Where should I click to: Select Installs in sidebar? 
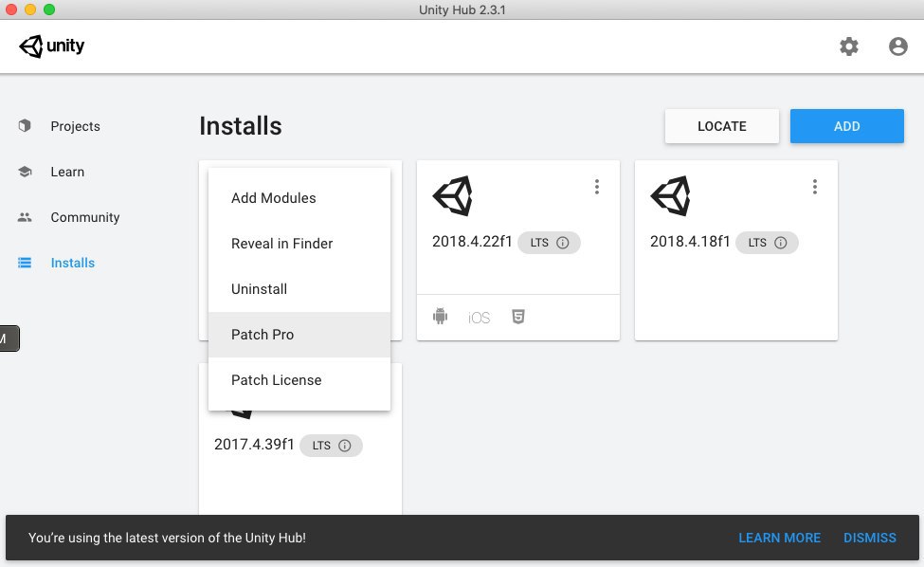72,263
